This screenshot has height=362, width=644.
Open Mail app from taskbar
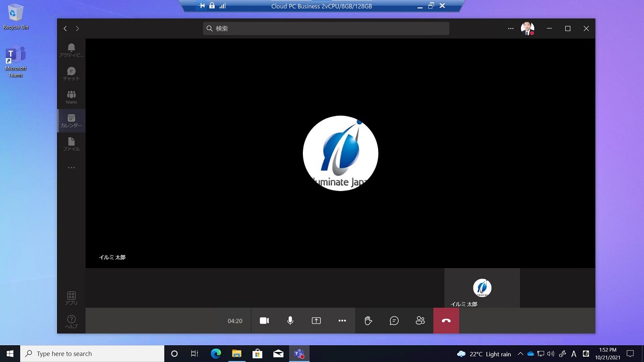coord(278,354)
